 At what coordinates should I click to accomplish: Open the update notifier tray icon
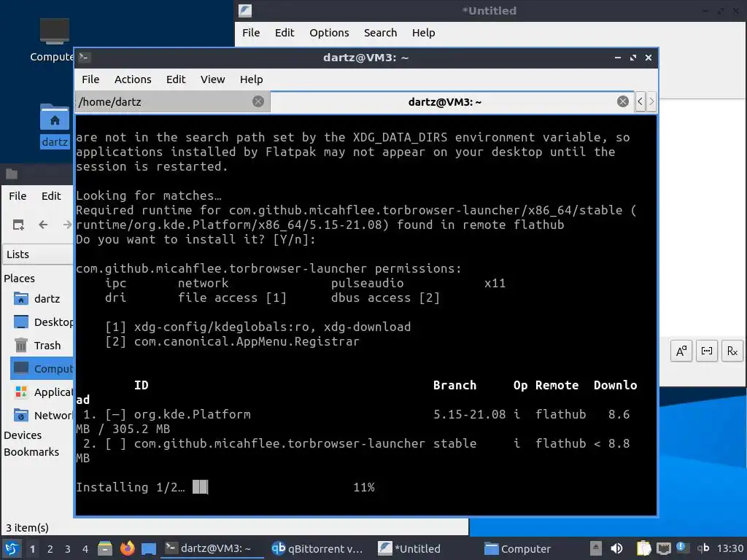[x=683, y=548]
